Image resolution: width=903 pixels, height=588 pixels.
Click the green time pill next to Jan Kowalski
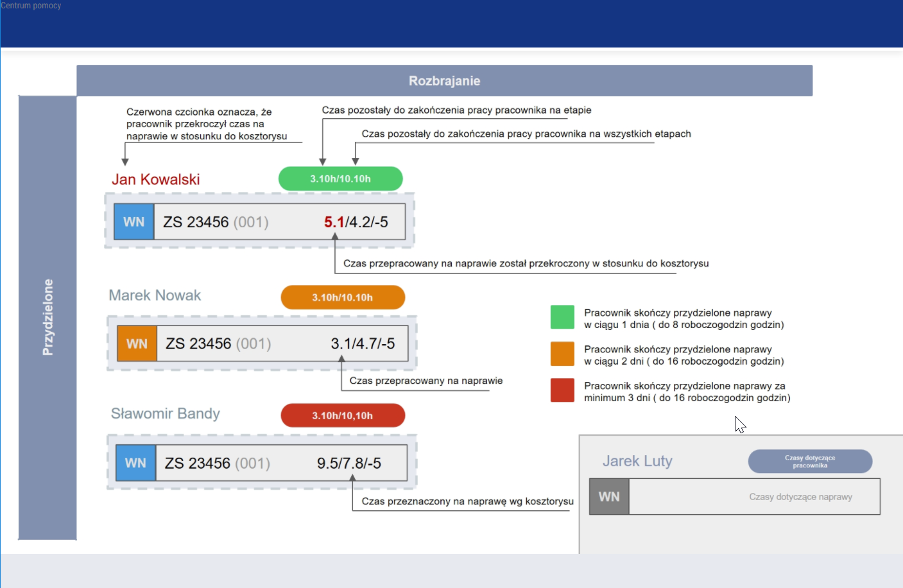coord(340,179)
